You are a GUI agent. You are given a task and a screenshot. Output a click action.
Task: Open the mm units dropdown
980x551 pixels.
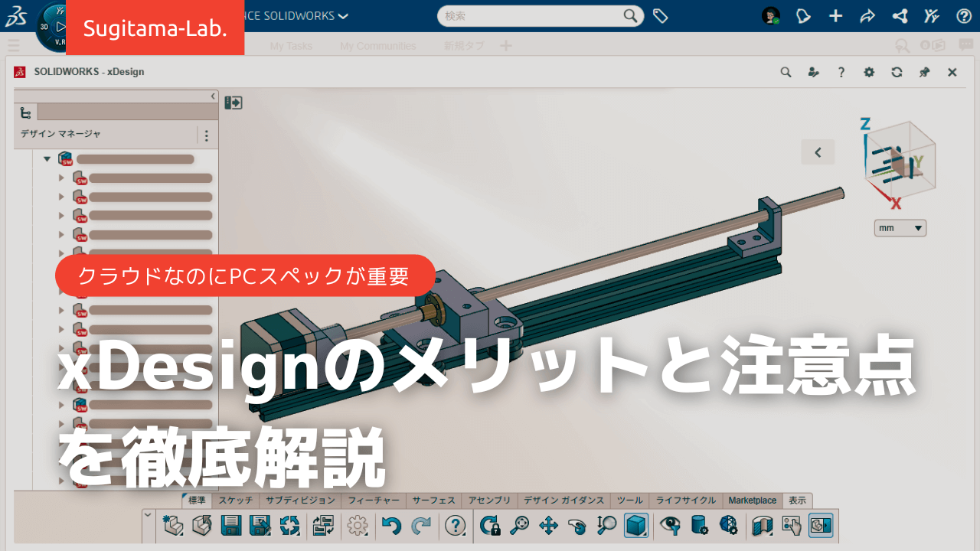pos(900,228)
